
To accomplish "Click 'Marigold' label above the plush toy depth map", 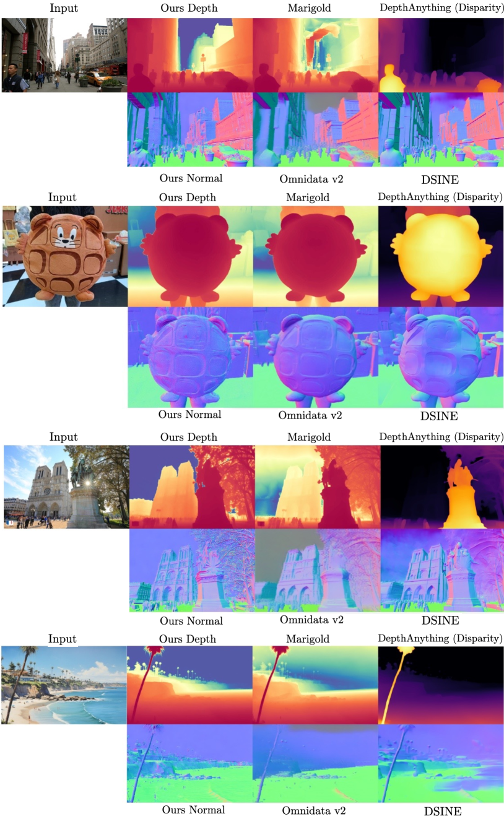I will (x=308, y=197).
